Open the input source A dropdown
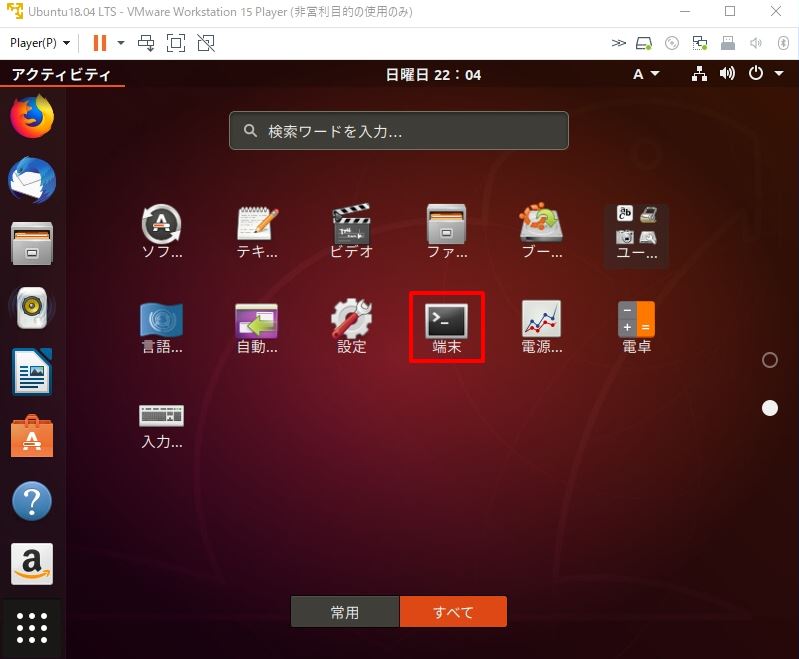Screen dimensions: 799x659 pos(646,74)
